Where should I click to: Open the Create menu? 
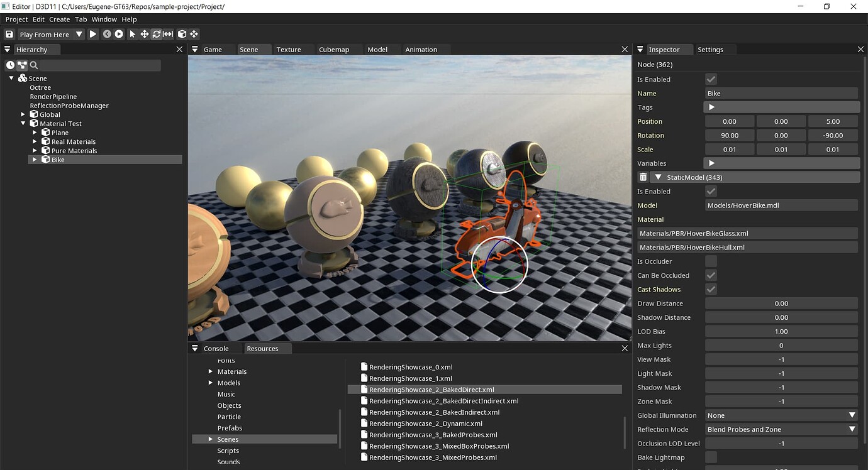(60, 19)
